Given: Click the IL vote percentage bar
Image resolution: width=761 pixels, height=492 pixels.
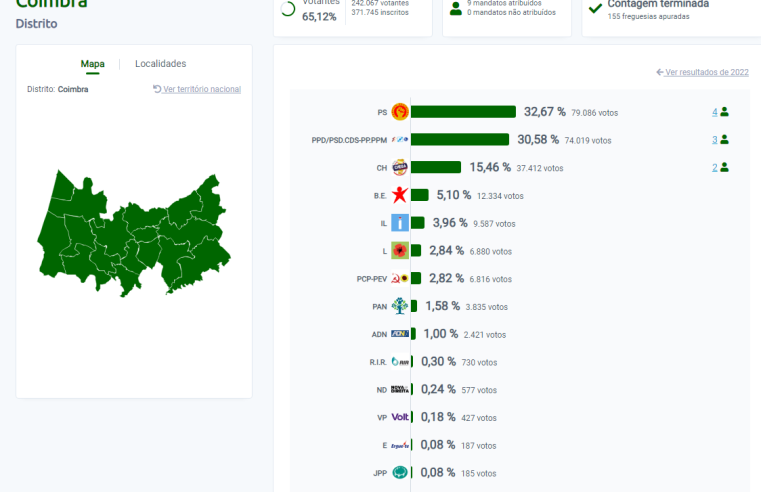Looking at the screenshot, I should tap(418, 223).
